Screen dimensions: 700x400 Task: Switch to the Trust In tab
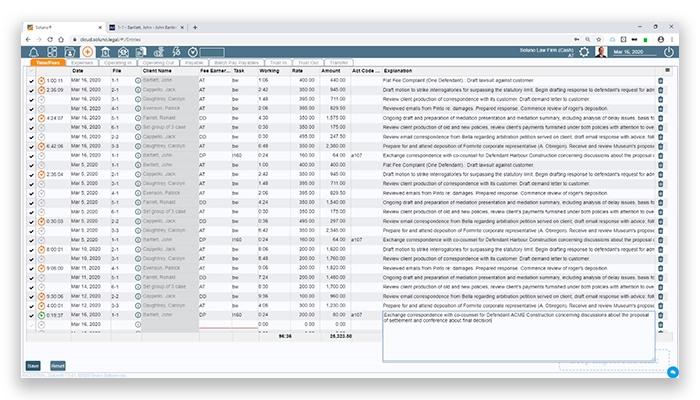(279, 63)
